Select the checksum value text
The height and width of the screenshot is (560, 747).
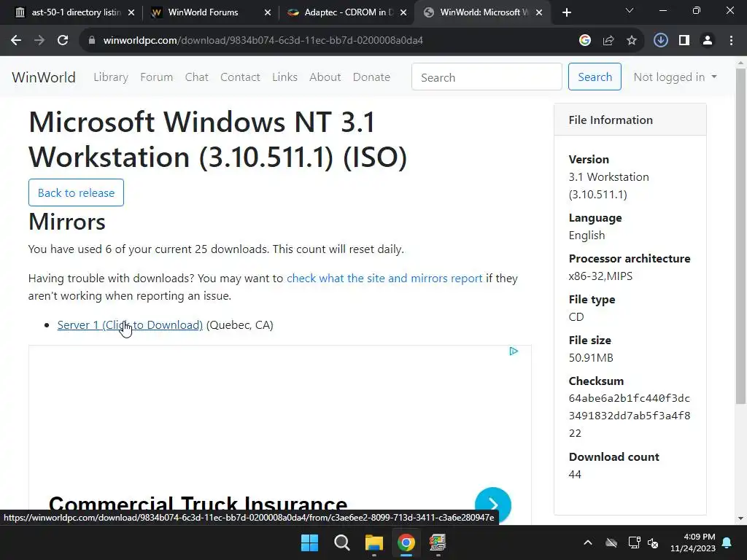[630, 416]
